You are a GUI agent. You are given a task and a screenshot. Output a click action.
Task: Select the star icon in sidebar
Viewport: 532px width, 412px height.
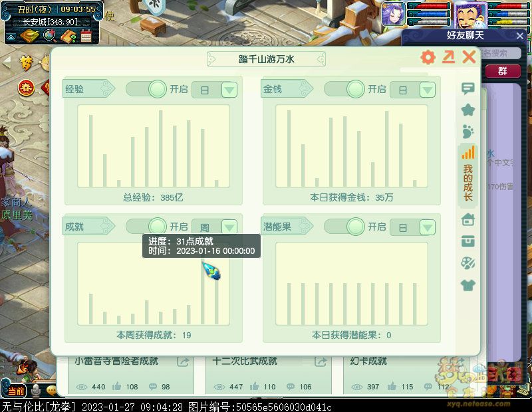tap(468, 110)
